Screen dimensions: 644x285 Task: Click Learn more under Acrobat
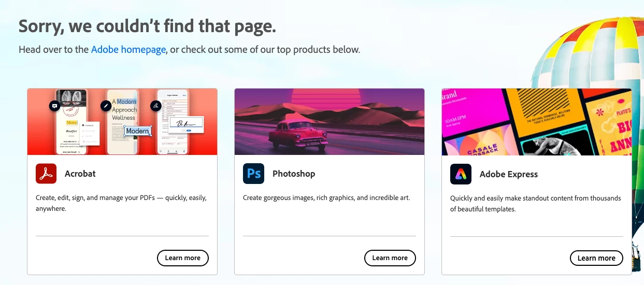(182, 258)
